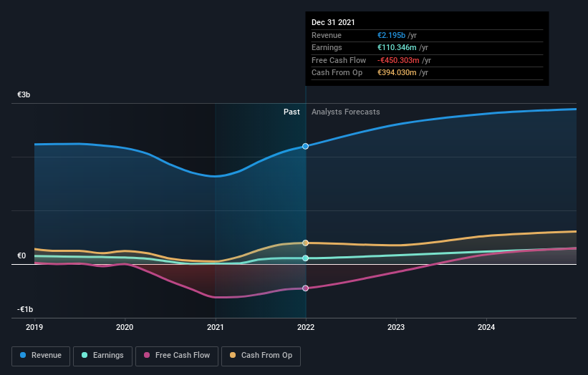588x375 pixels.
Task: Click the -€450.303m free cash flow value
Action: click(398, 60)
